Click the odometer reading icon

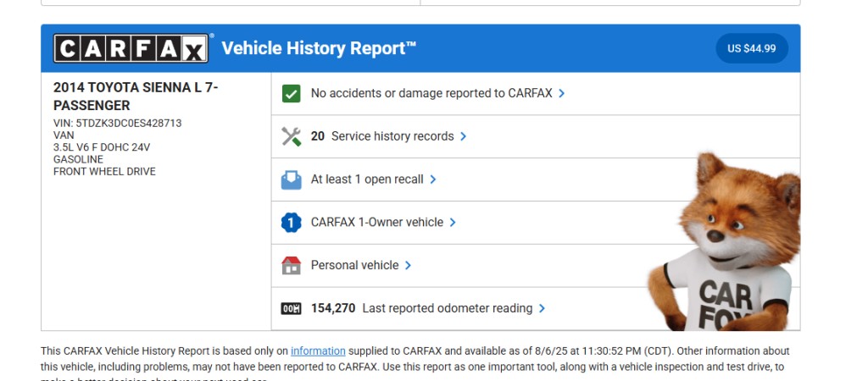point(292,308)
